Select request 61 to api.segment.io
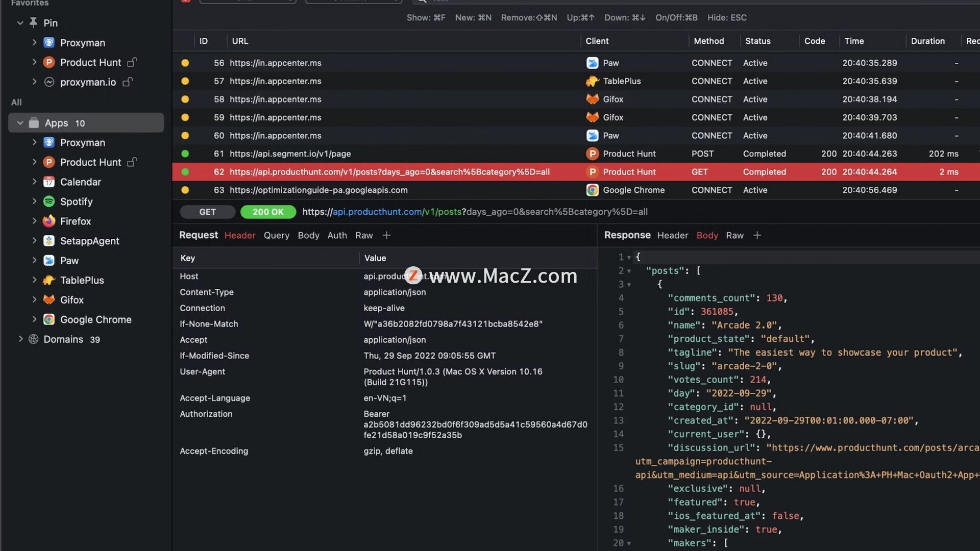980x551 pixels. coord(576,154)
